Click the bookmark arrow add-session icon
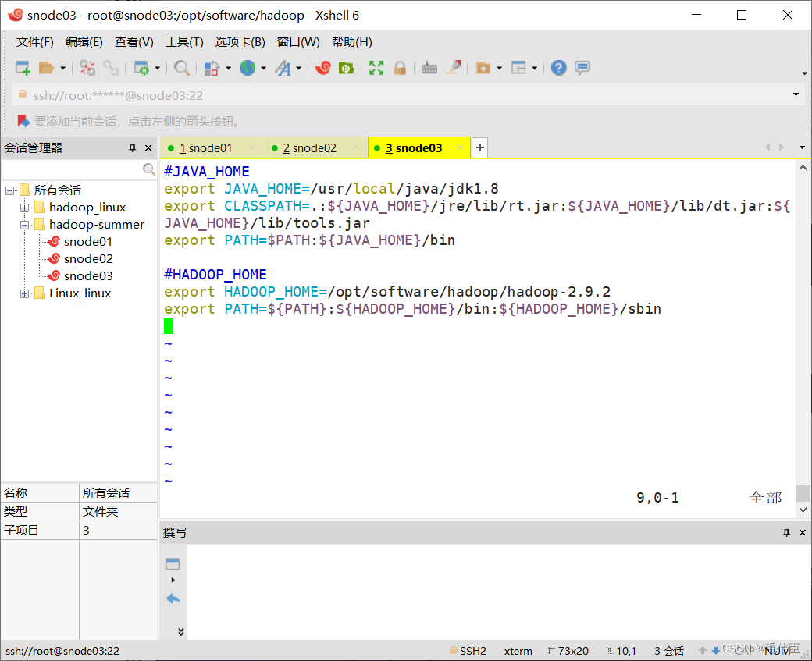The width and height of the screenshot is (812, 661). coord(23,121)
